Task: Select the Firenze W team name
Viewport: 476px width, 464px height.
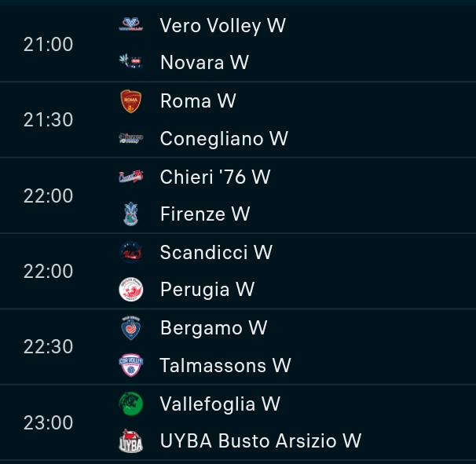Action: point(205,214)
